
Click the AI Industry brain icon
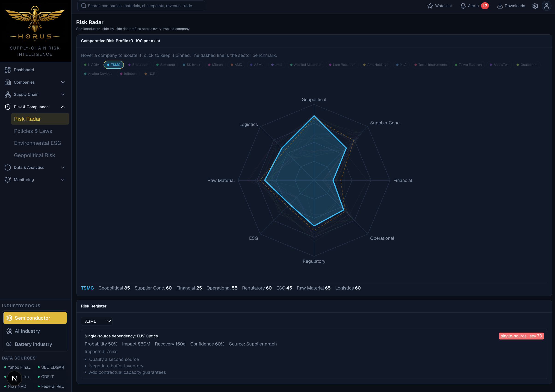point(9,331)
